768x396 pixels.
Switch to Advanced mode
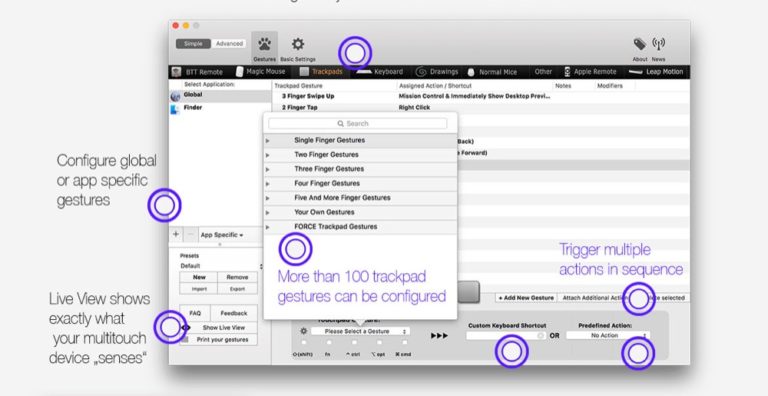[x=229, y=44]
